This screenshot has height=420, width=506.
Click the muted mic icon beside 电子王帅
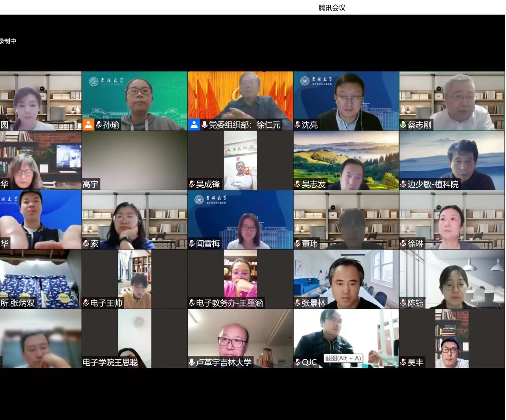click(86, 303)
